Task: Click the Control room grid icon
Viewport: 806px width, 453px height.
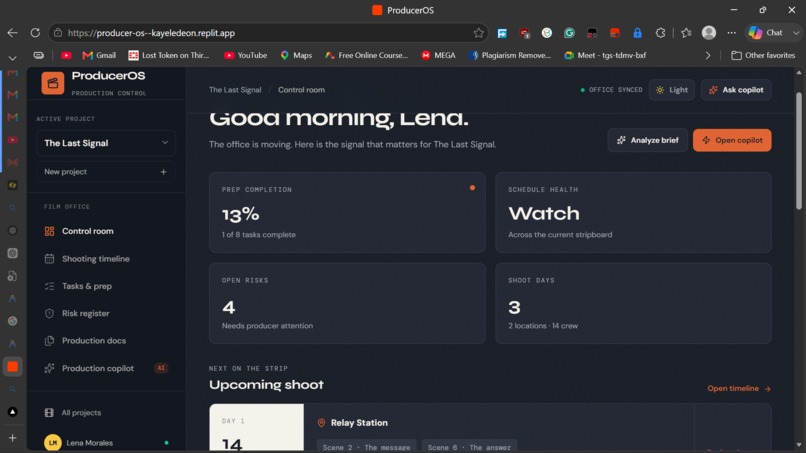Action: pyautogui.click(x=49, y=231)
